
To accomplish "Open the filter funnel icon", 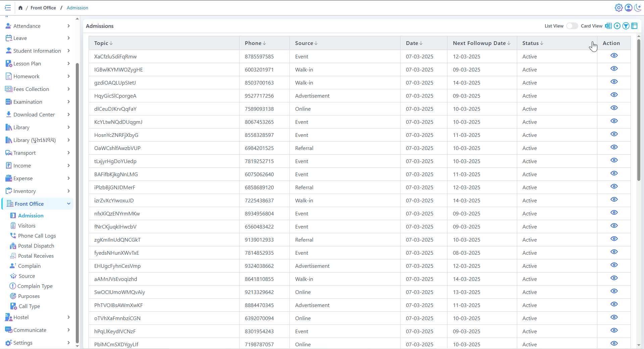I will point(626,26).
